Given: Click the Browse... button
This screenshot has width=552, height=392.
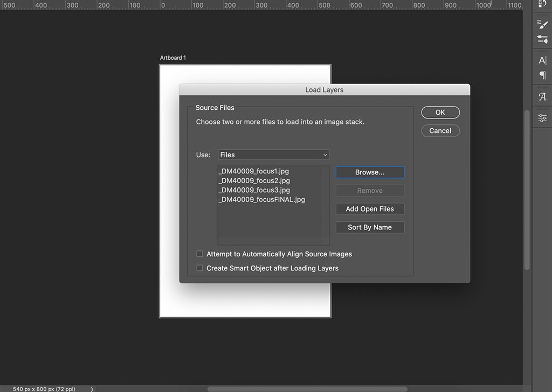Looking at the screenshot, I should [x=370, y=172].
